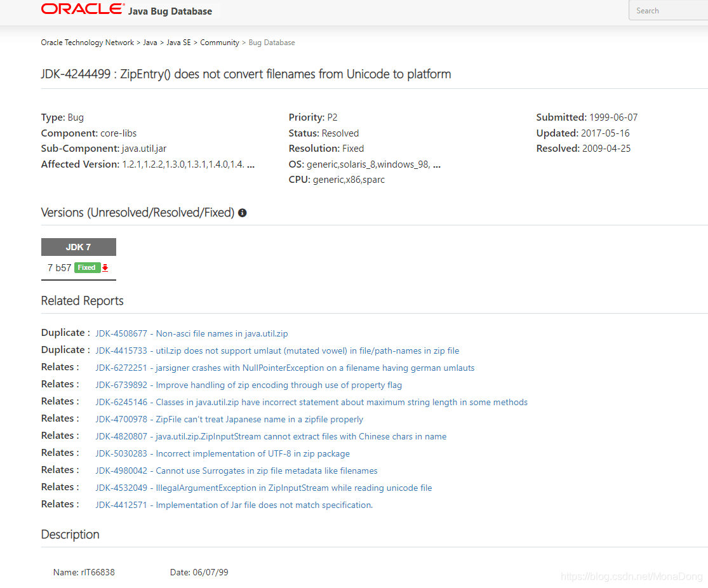Image resolution: width=708 pixels, height=588 pixels.
Task: Open duplicate report JDK-4508677 link
Action: pyautogui.click(x=192, y=334)
